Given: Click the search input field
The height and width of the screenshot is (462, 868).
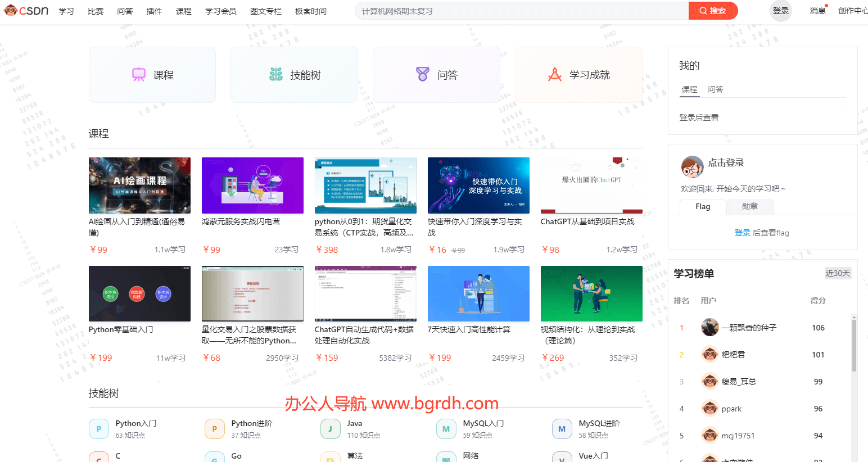Looking at the screenshot, I should 517,11.
